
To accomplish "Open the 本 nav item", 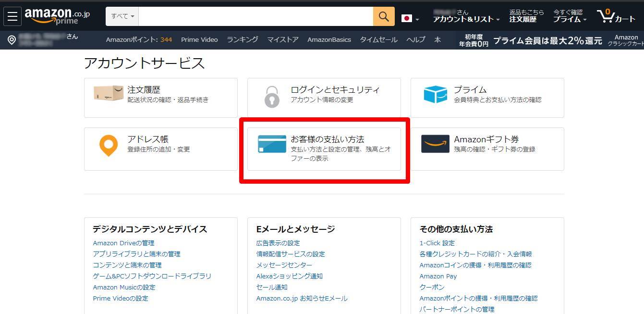I will [x=437, y=40].
